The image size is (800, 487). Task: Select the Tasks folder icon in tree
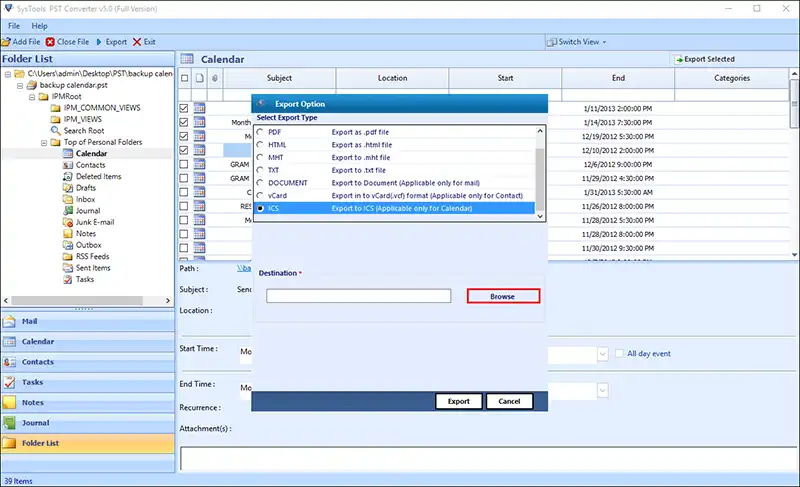click(68, 279)
